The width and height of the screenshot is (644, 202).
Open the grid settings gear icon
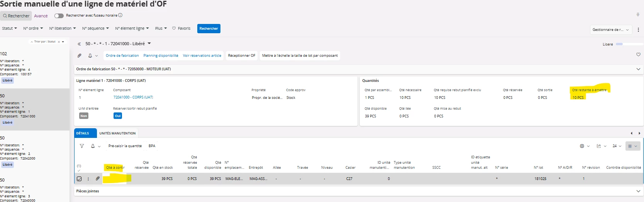tap(582, 146)
